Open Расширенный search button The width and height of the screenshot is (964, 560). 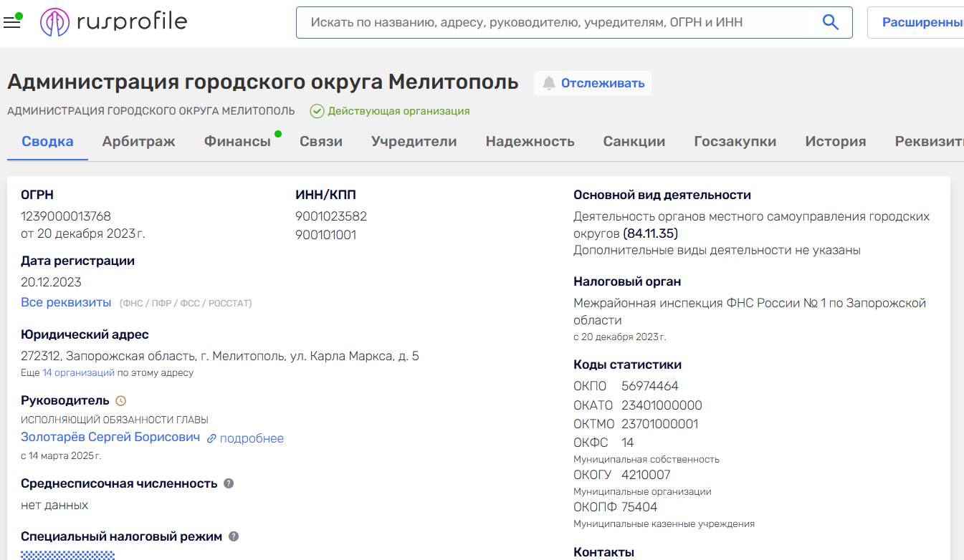[922, 22]
